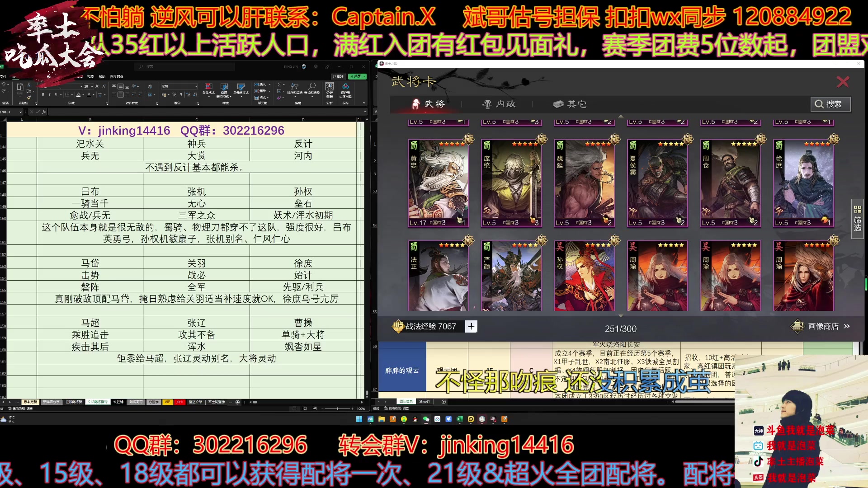Click the Comments button in Excel
The image size is (868, 488).
(x=338, y=76)
